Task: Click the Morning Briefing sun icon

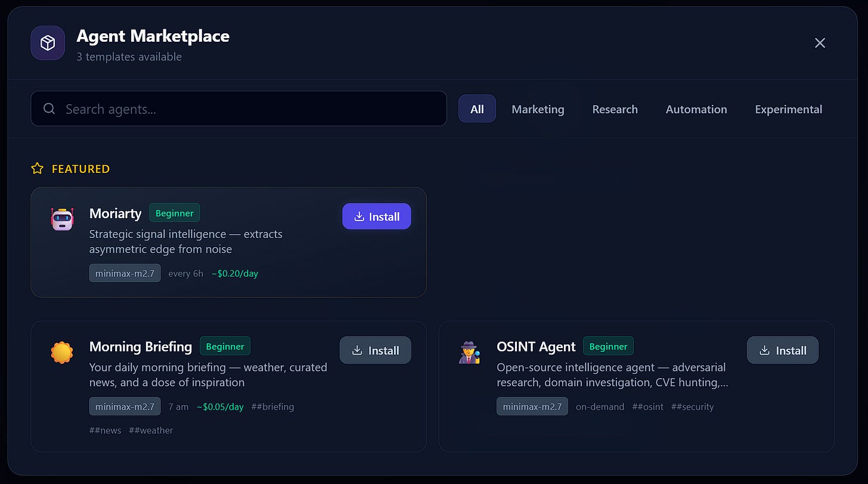Action: click(62, 353)
